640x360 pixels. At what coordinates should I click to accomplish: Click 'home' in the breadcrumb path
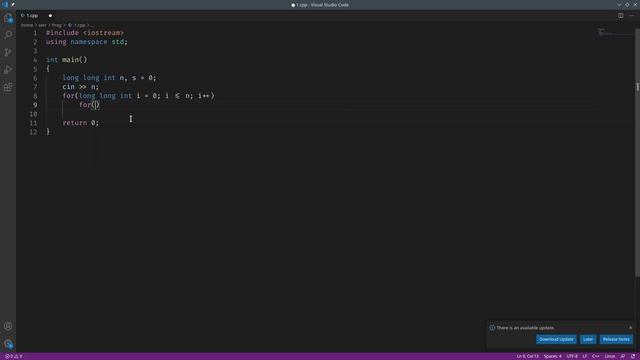pyautogui.click(x=27, y=25)
